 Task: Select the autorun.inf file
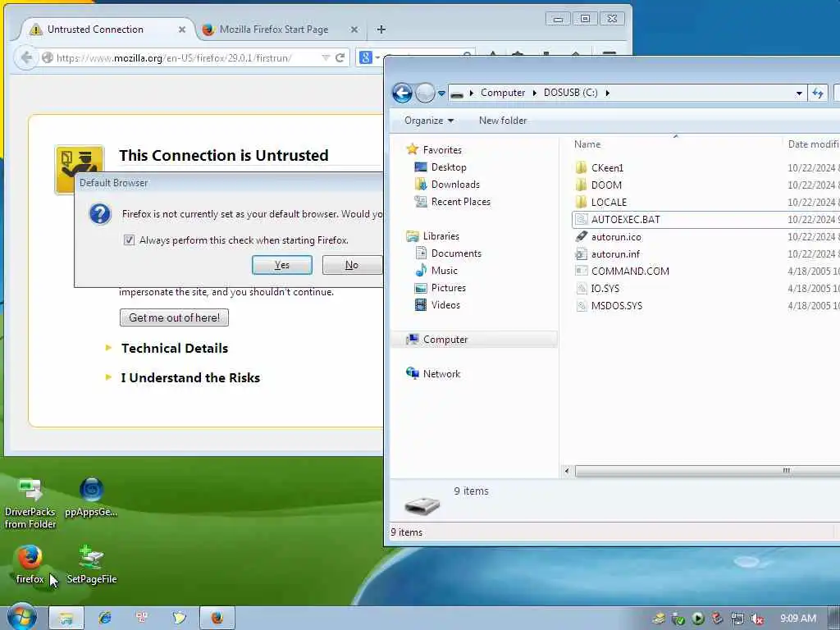(615, 254)
